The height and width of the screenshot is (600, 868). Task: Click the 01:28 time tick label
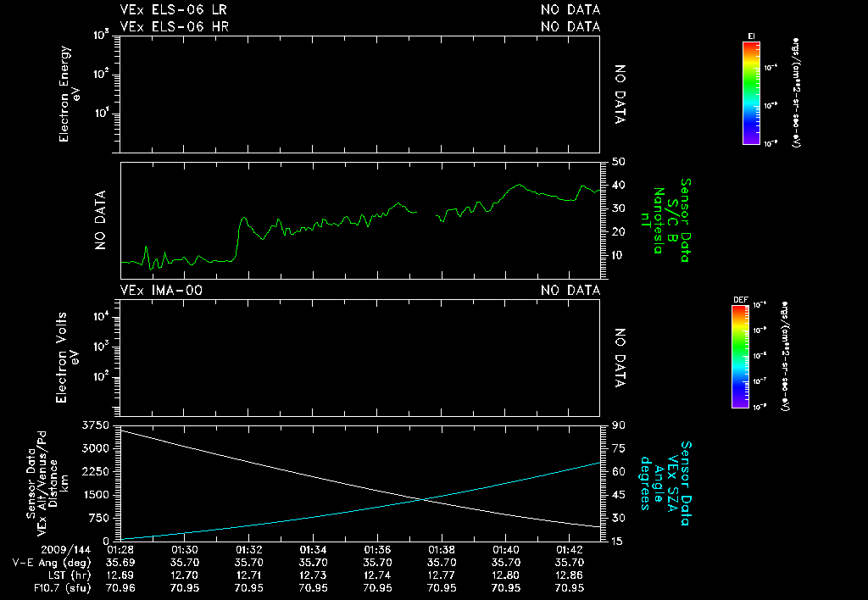120,550
